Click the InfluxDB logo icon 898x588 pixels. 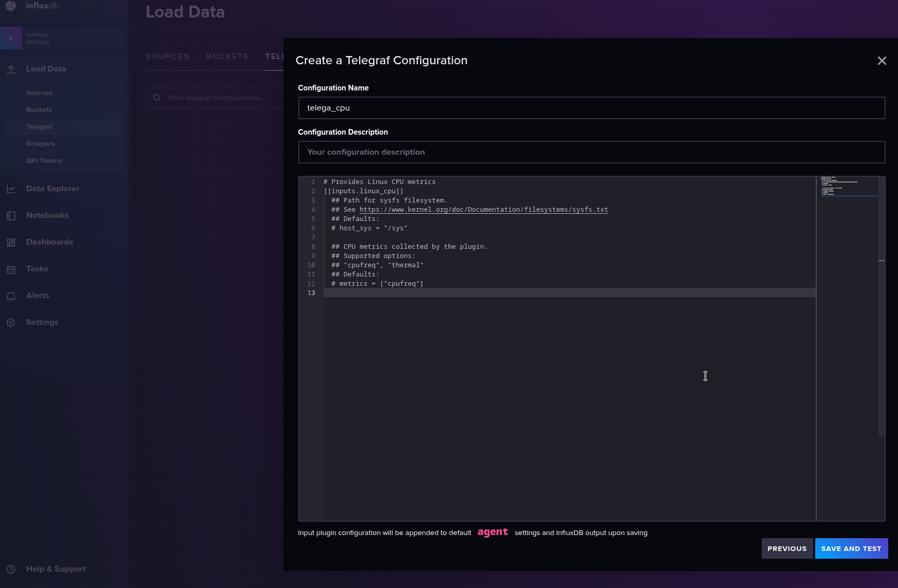coord(11,6)
